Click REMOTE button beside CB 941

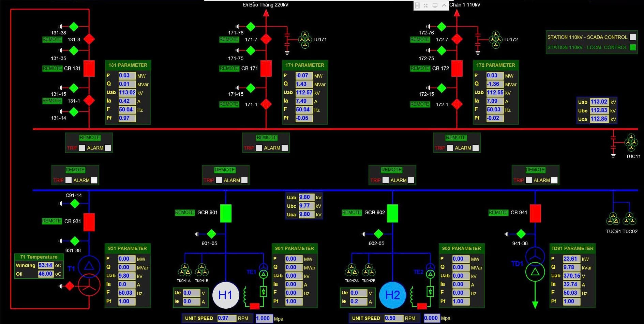[x=498, y=212]
